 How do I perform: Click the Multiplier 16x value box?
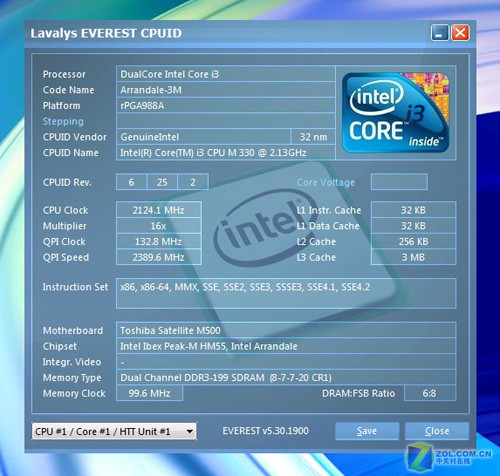coord(159,226)
